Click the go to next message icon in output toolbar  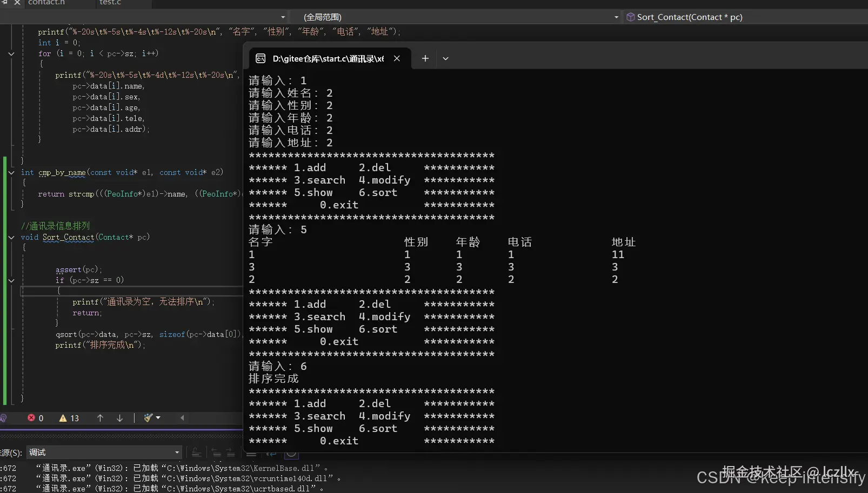(x=230, y=453)
